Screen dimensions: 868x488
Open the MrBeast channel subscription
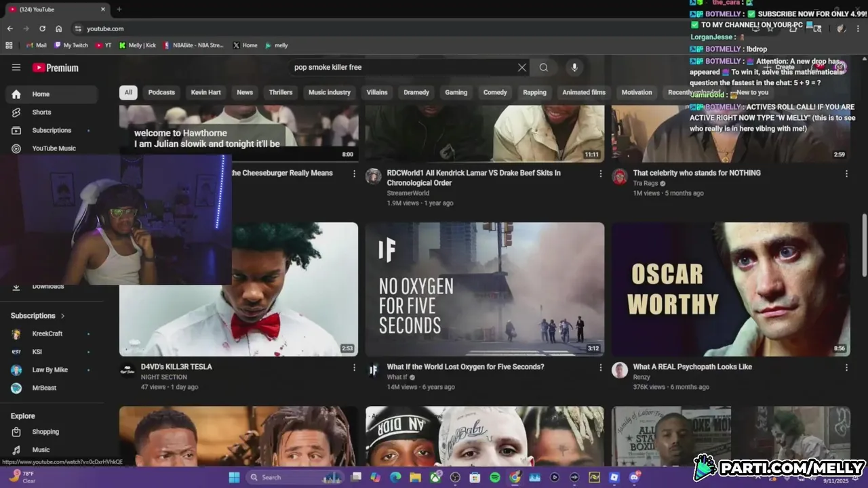pos(52,388)
